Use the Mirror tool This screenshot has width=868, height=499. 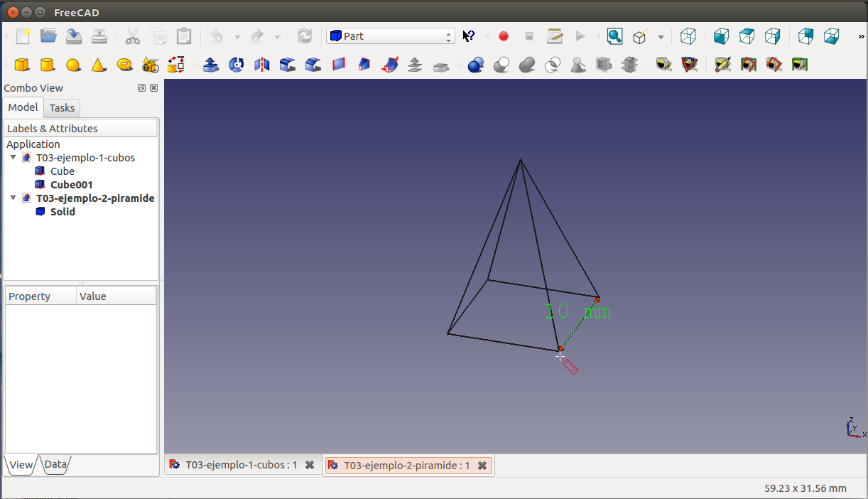tap(262, 65)
